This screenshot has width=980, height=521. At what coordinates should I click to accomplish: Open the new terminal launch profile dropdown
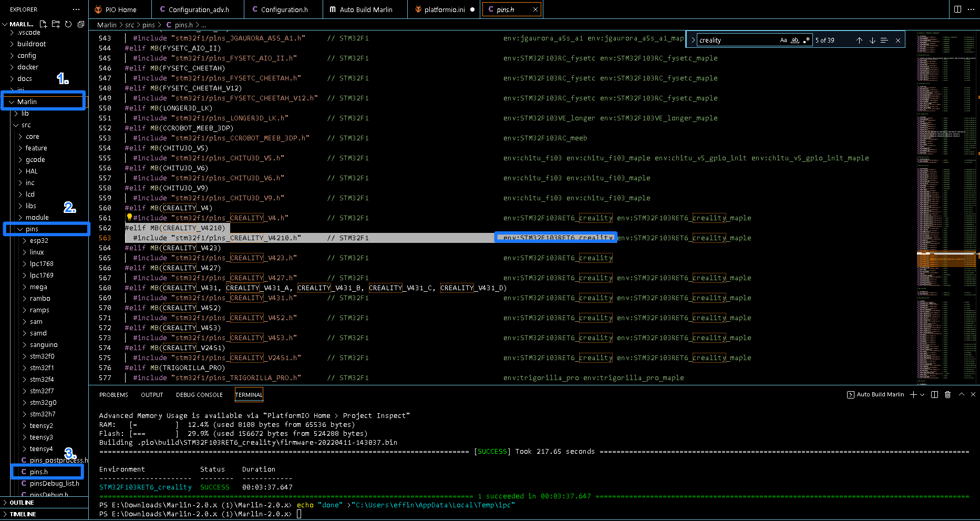click(x=922, y=395)
